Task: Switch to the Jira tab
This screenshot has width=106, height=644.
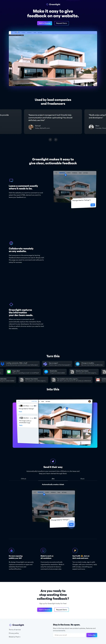Action: point(53,479)
